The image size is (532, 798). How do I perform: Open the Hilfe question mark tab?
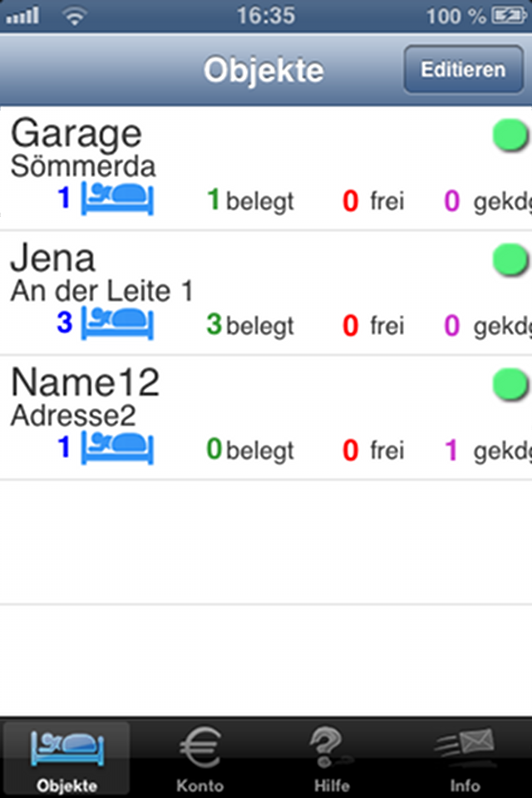[332, 758]
